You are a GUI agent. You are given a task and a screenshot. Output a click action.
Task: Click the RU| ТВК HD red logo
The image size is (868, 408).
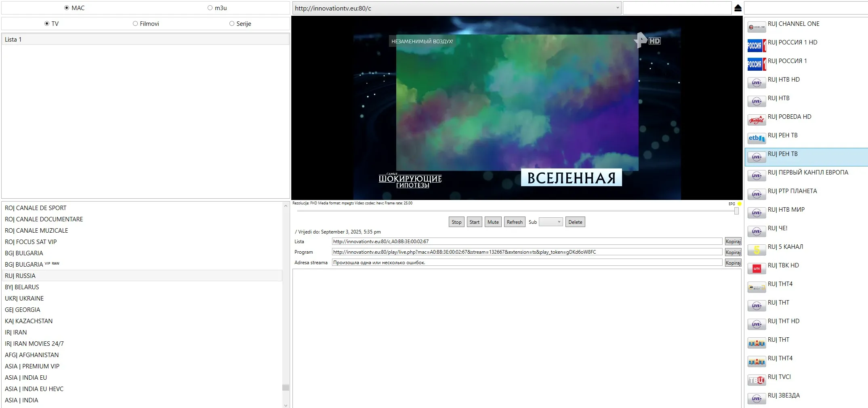[x=757, y=269]
